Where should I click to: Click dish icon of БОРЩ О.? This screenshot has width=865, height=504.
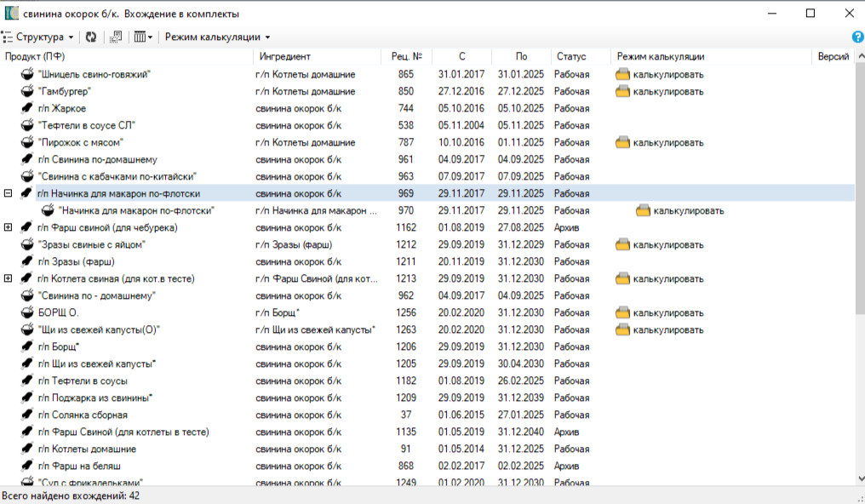click(27, 312)
